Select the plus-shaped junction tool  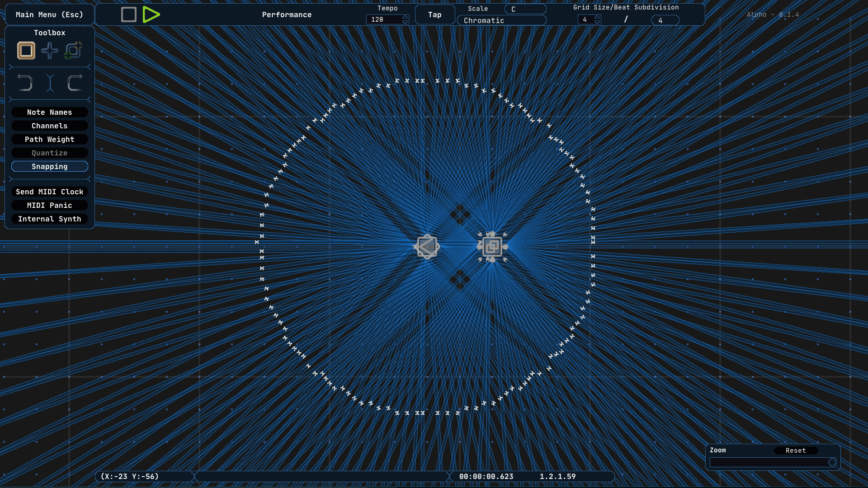pos(50,51)
